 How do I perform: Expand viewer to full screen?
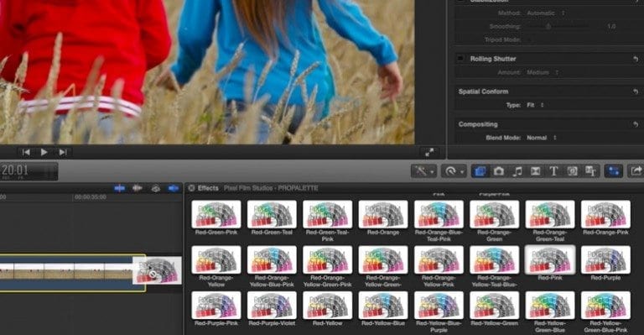pos(429,153)
